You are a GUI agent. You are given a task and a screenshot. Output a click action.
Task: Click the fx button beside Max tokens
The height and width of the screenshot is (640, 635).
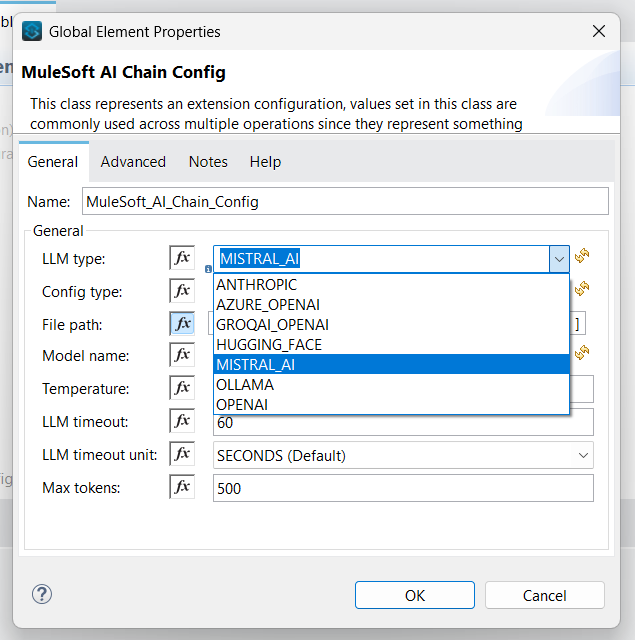[182, 487]
